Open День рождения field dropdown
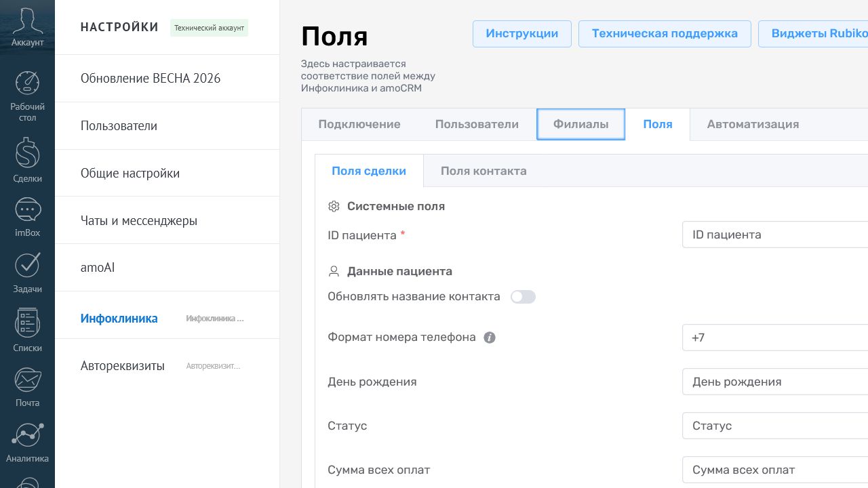868x488 pixels. click(x=775, y=382)
